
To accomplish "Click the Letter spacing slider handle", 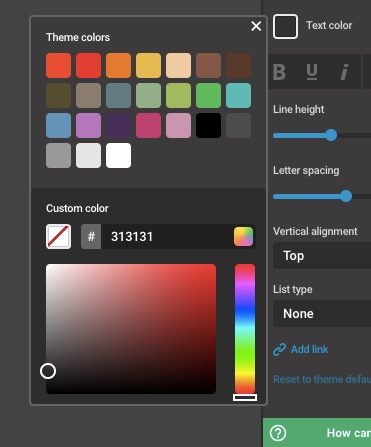I will (346, 196).
